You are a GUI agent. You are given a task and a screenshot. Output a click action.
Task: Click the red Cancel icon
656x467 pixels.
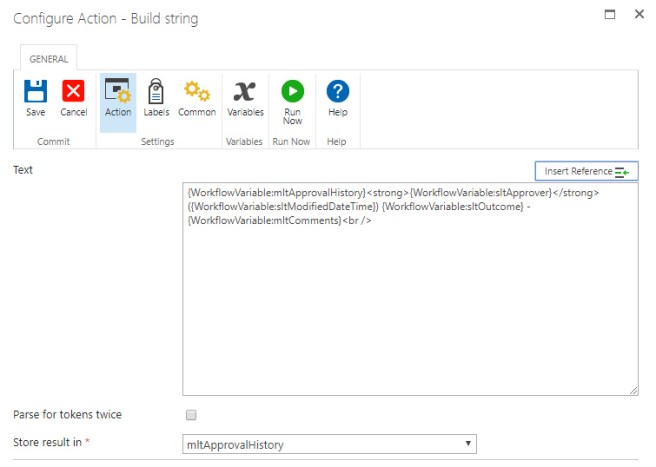[x=73, y=91]
